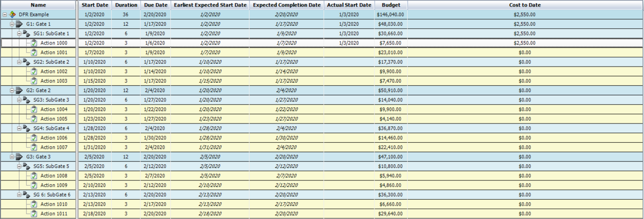
Task: Click expected completion 1/7/2020 for Action 1000
Action: tap(287, 42)
